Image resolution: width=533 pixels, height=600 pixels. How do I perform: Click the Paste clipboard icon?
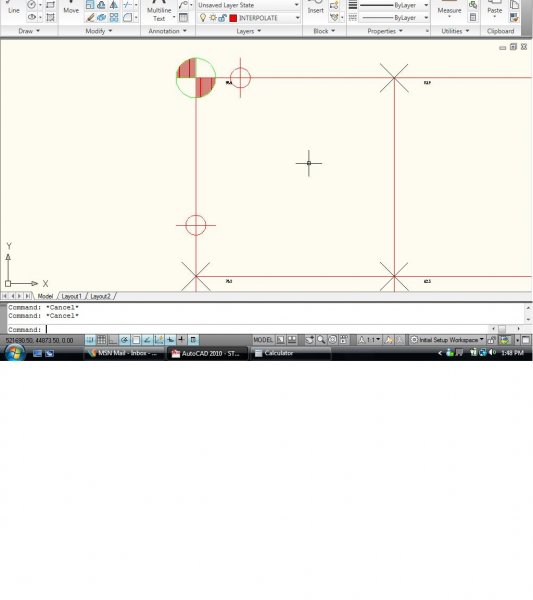tap(494, 8)
